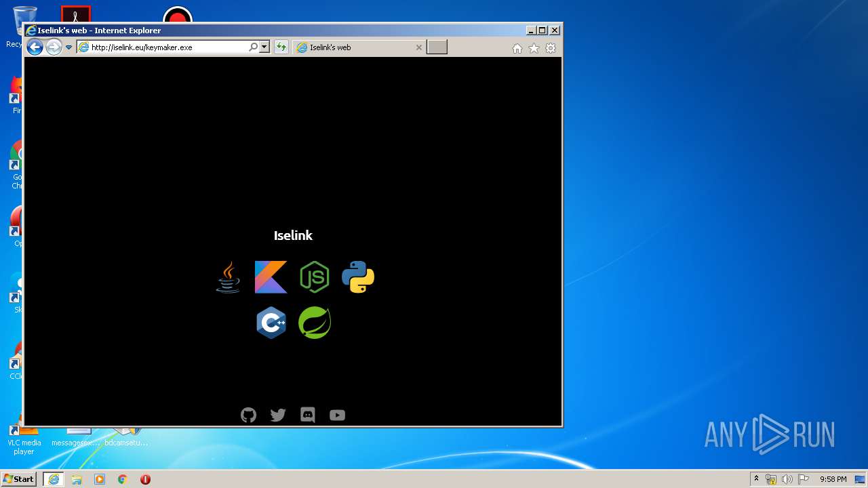868x488 pixels.
Task: Close the Iselink's web tab
Action: [x=418, y=47]
